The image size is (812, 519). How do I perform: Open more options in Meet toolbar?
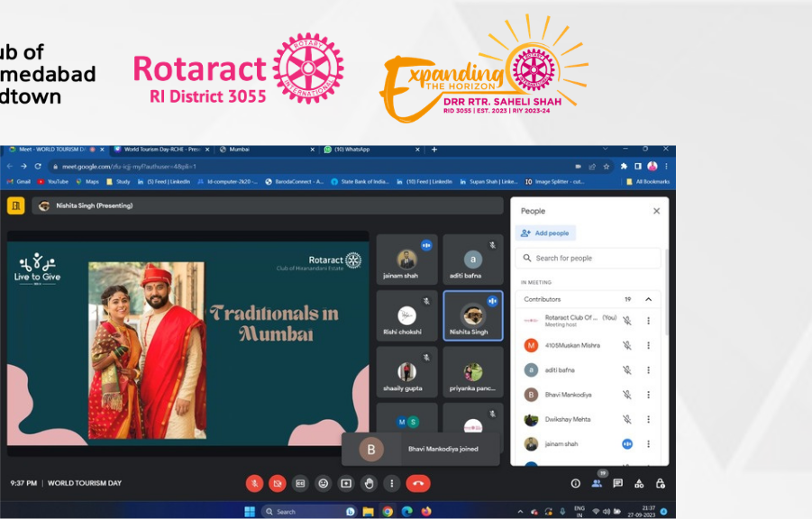[391, 483]
